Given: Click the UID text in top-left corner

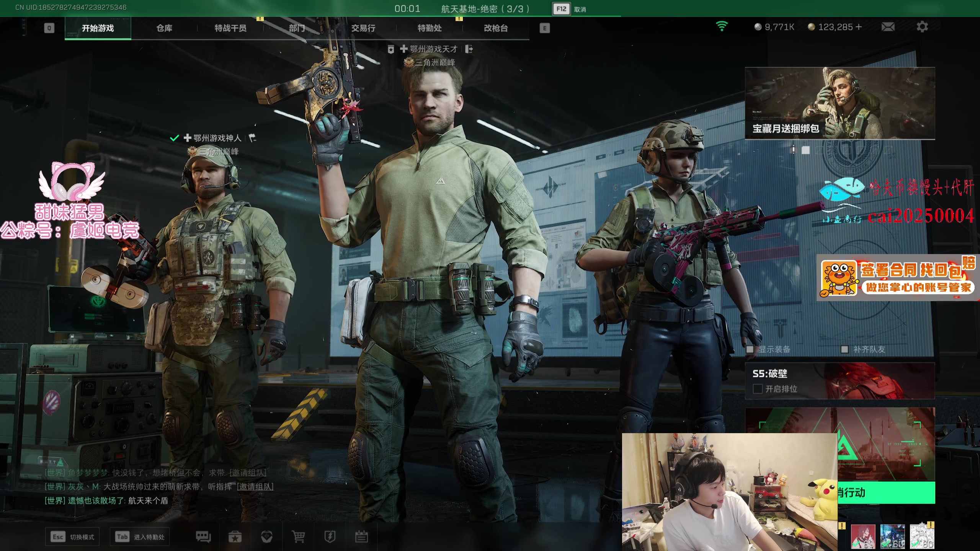Looking at the screenshot, I should click(71, 7).
